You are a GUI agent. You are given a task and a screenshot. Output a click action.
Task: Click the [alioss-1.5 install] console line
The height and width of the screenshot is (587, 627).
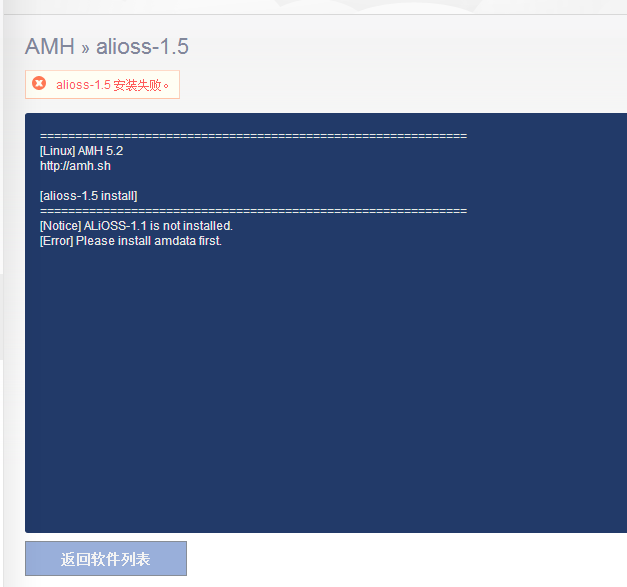[88, 196]
